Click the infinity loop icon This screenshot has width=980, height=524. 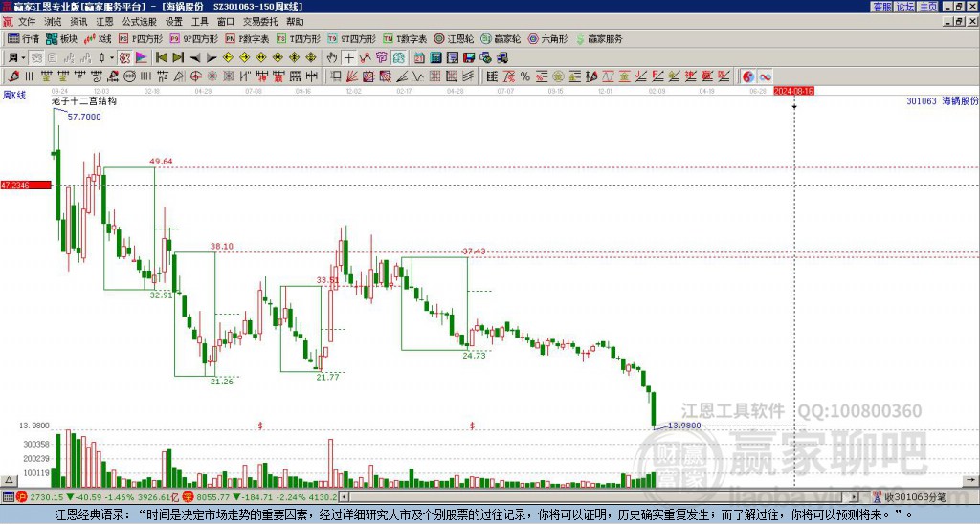click(765, 76)
